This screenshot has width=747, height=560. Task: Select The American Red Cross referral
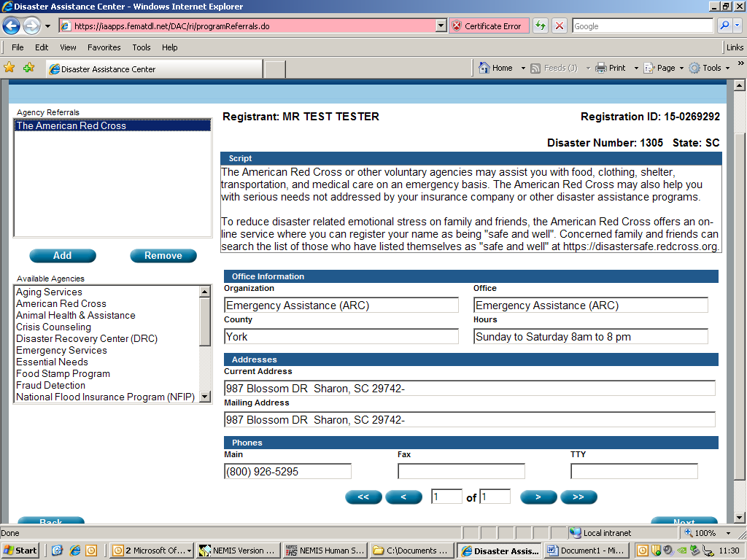(113, 125)
